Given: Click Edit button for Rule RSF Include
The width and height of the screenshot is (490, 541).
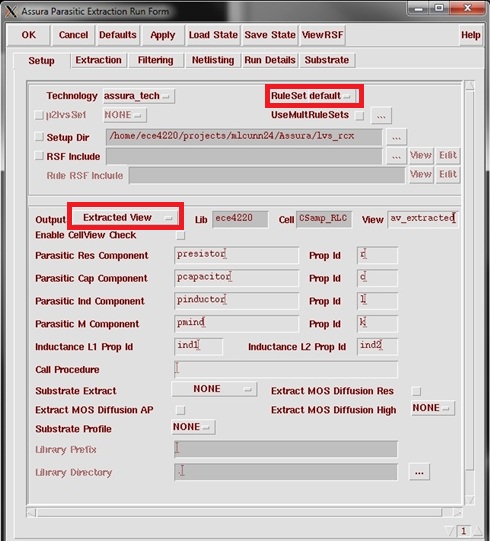Looking at the screenshot, I should click(x=448, y=175).
